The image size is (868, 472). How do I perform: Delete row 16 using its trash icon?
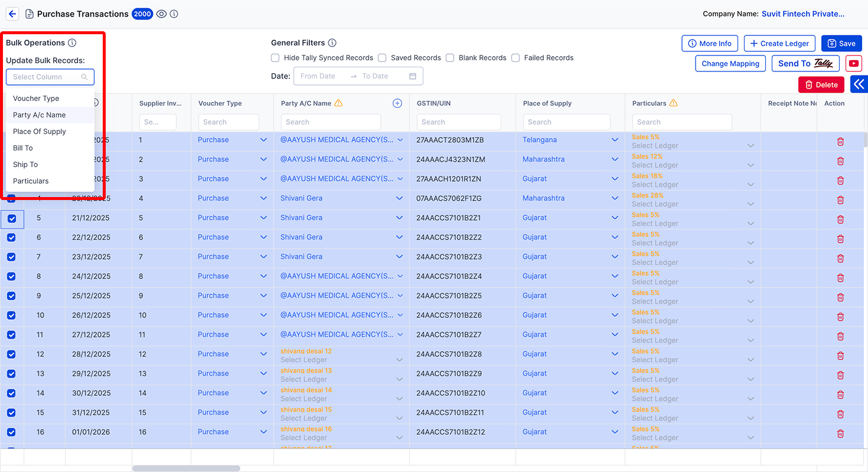[841, 434]
